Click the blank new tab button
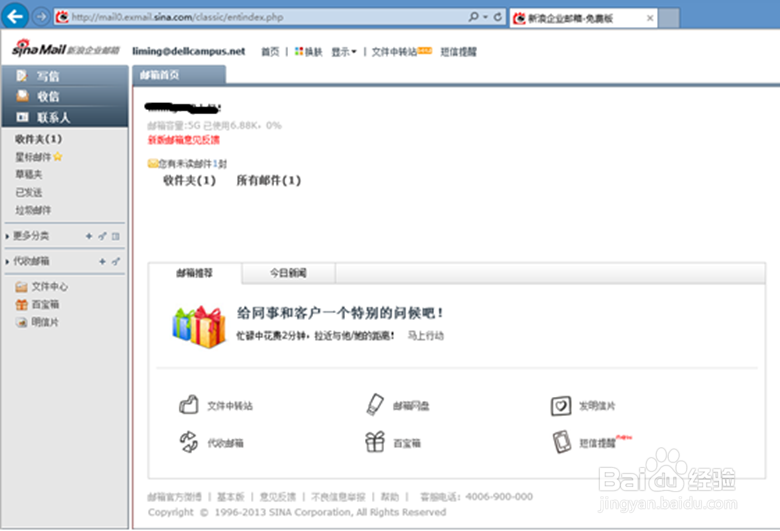Viewport: 780px width, 531px height. 669,18
